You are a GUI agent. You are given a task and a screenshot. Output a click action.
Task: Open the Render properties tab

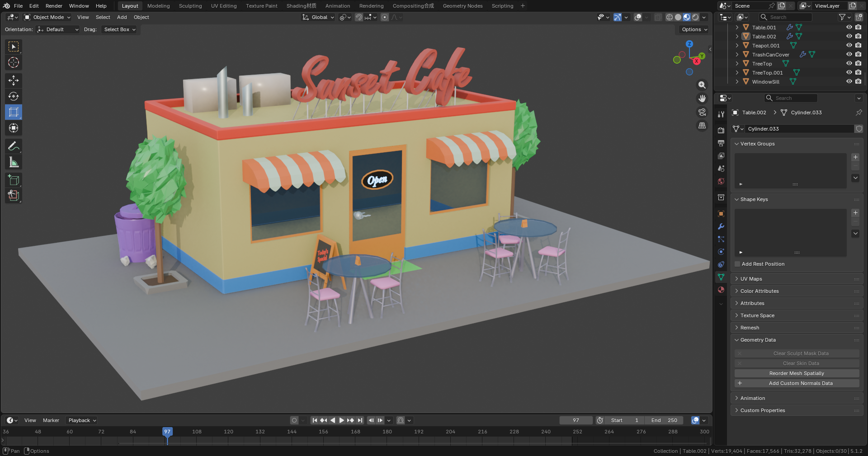[x=721, y=131]
